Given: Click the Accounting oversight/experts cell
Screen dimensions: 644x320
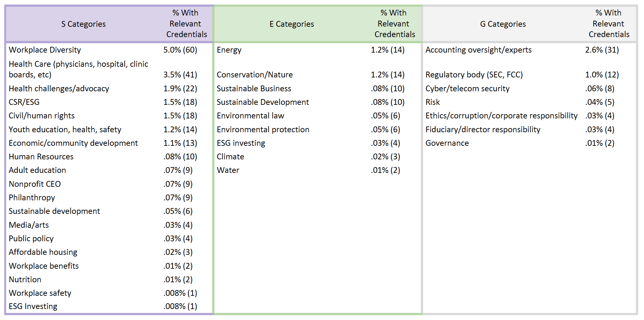Looking at the screenshot, I should pos(478,50).
